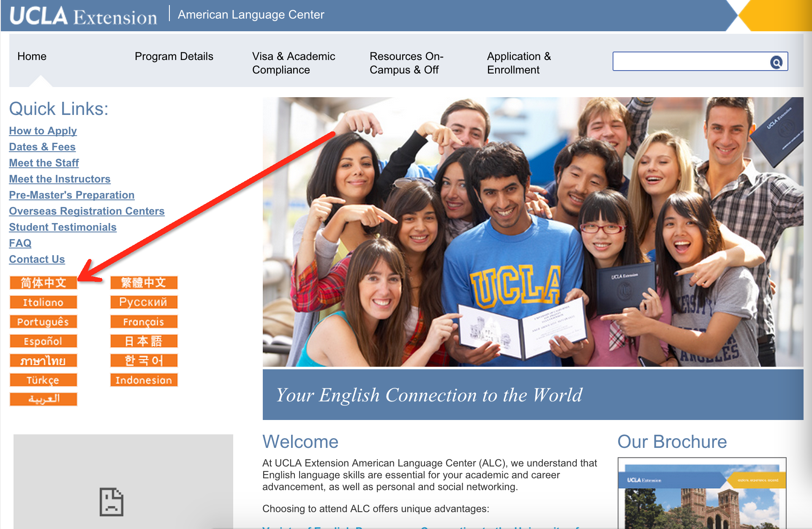Switch to Français language
812x529 pixels.
click(x=144, y=322)
